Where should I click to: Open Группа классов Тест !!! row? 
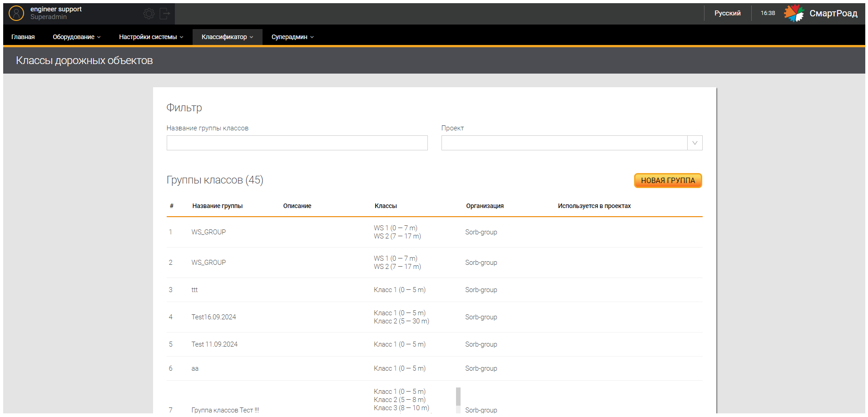[x=225, y=410]
